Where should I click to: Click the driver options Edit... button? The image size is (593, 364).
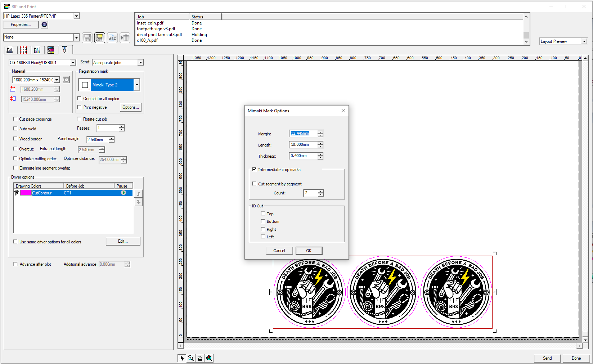tap(123, 241)
